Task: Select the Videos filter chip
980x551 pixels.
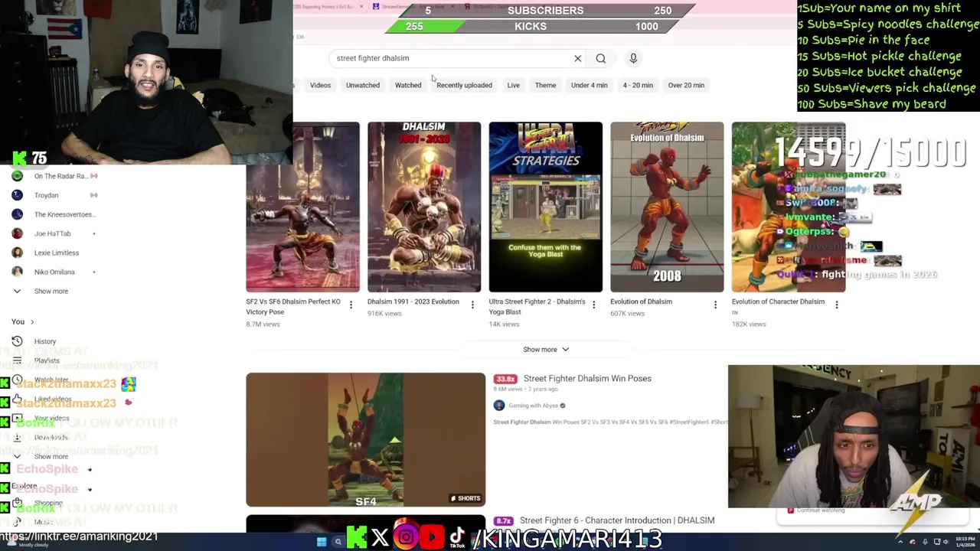Action: (320, 85)
